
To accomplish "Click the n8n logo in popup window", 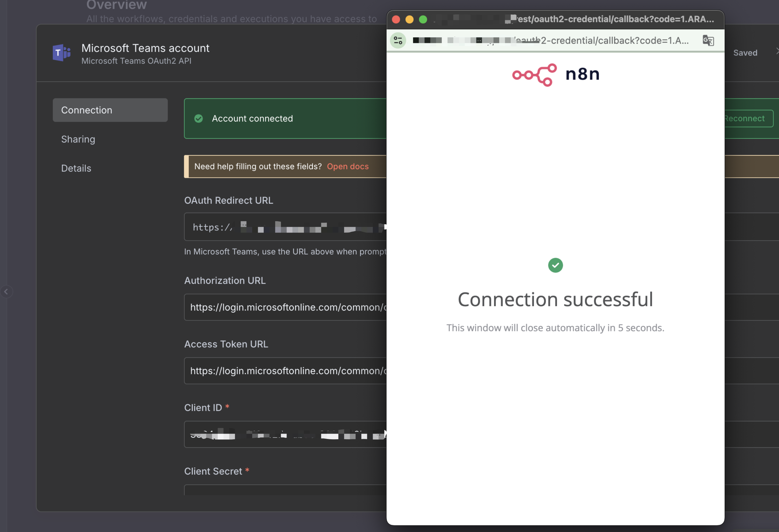I will pos(556,74).
